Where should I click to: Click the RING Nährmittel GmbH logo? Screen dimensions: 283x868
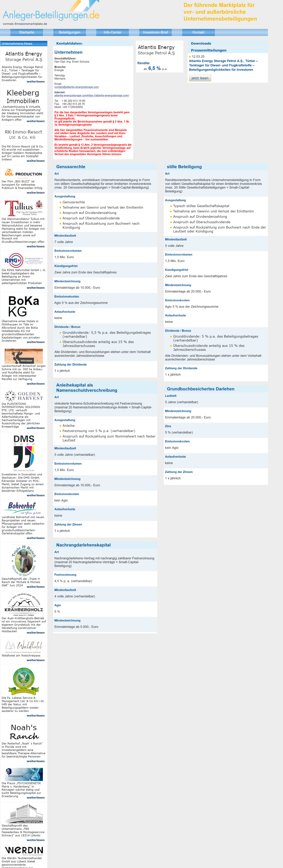(x=24, y=260)
